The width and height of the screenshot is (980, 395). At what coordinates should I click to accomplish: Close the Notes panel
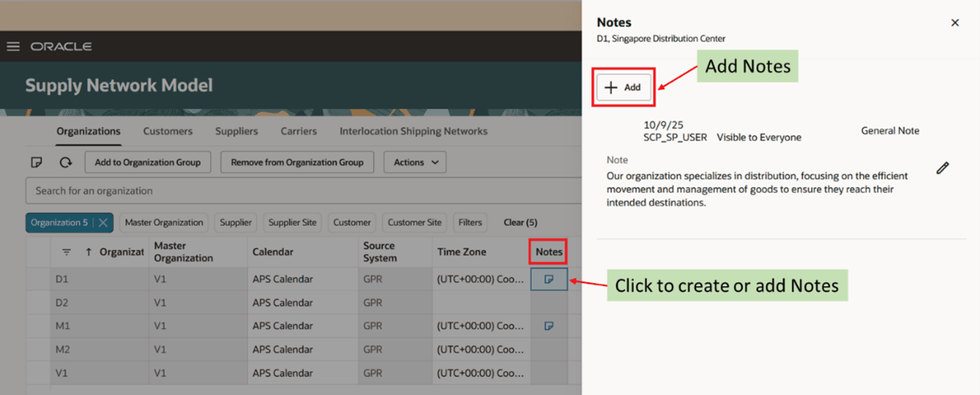tap(955, 23)
